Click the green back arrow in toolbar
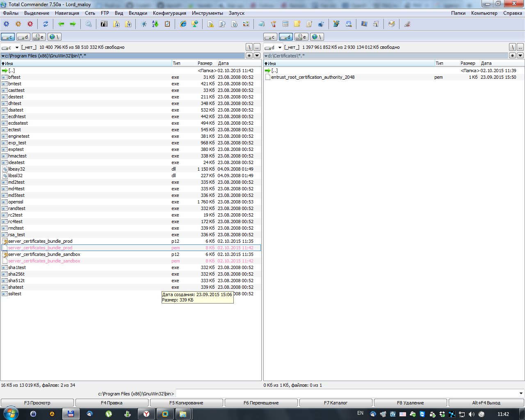This screenshot has width=525, height=420. (61, 24)
